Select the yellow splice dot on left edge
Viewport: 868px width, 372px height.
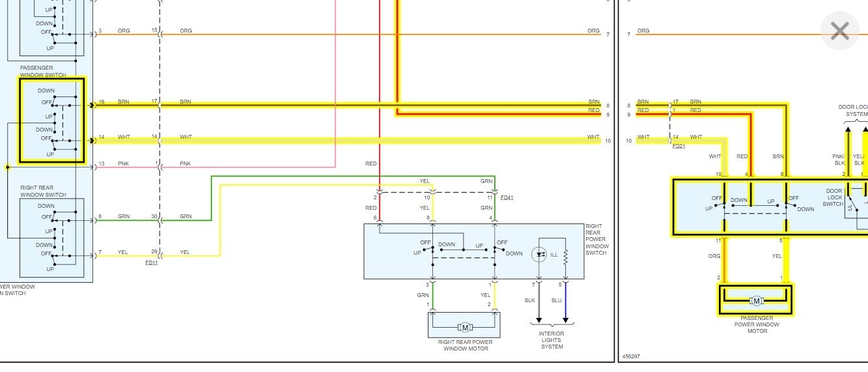(7, 167)
